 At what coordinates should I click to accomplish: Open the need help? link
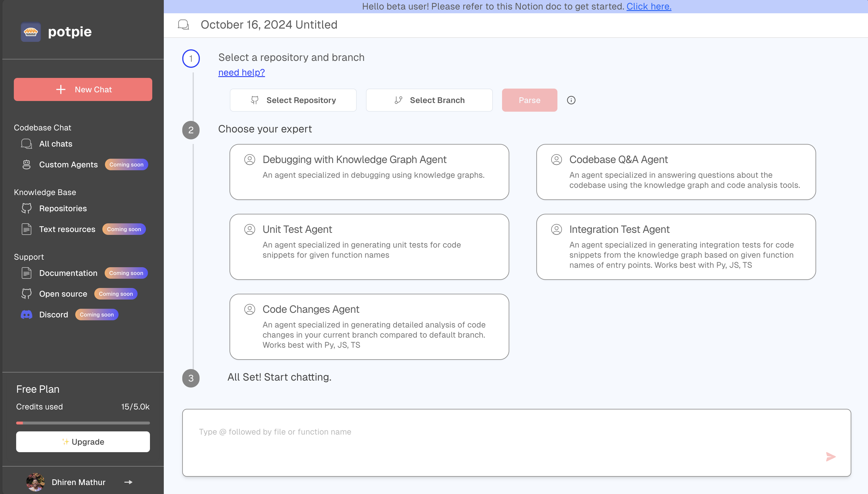(x=241, y=73)
